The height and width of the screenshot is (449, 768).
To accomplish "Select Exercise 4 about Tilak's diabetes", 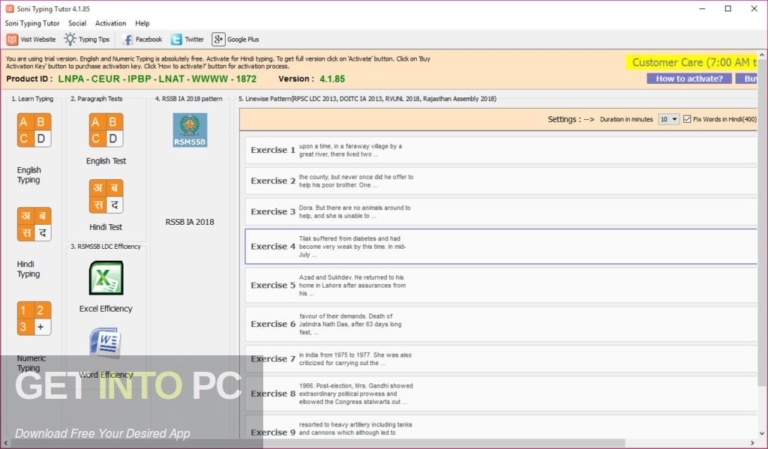I will pyautogui.click(x=501, y=246).
